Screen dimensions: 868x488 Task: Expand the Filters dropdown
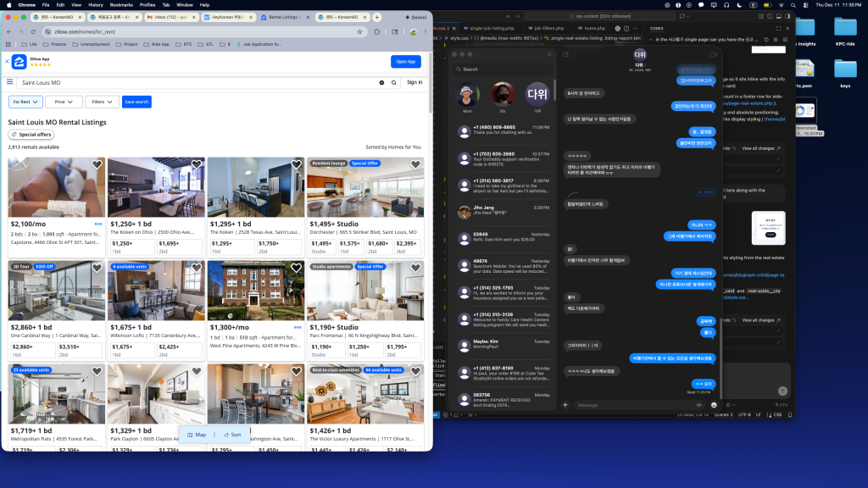(102, 102)
